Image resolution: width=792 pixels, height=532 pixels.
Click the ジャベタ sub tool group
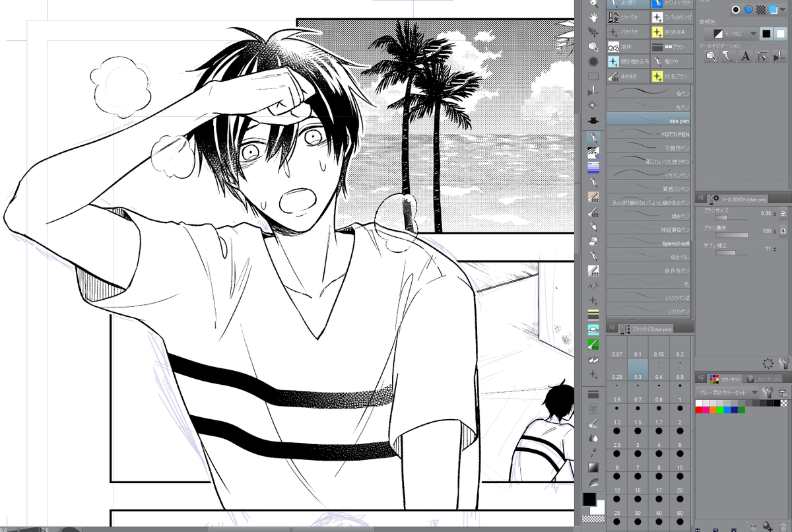coord(627,17)
